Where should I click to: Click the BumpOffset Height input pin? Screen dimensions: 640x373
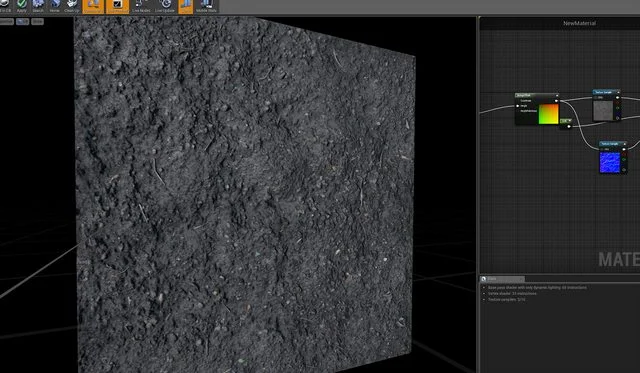pyautogui.click(x=518, y=106)
